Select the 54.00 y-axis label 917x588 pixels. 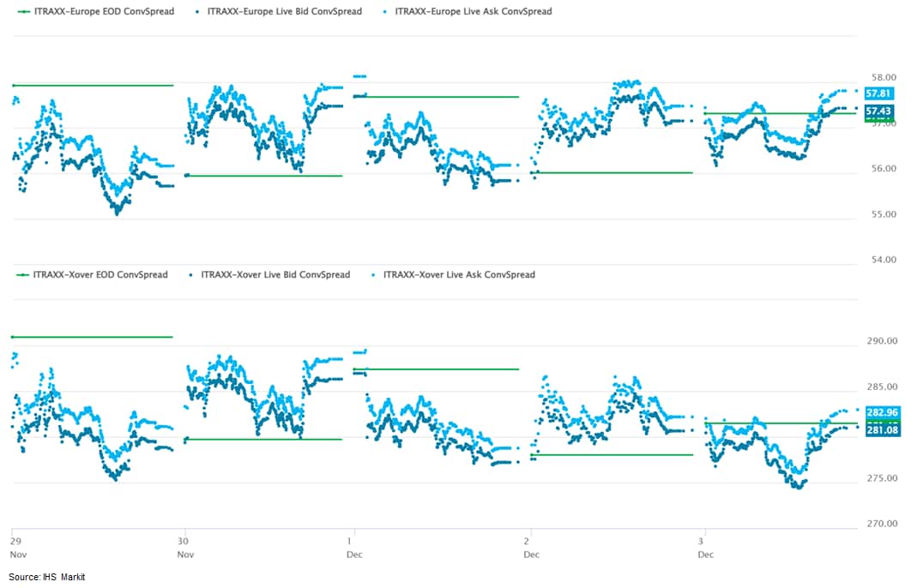[x=883, y=260]
